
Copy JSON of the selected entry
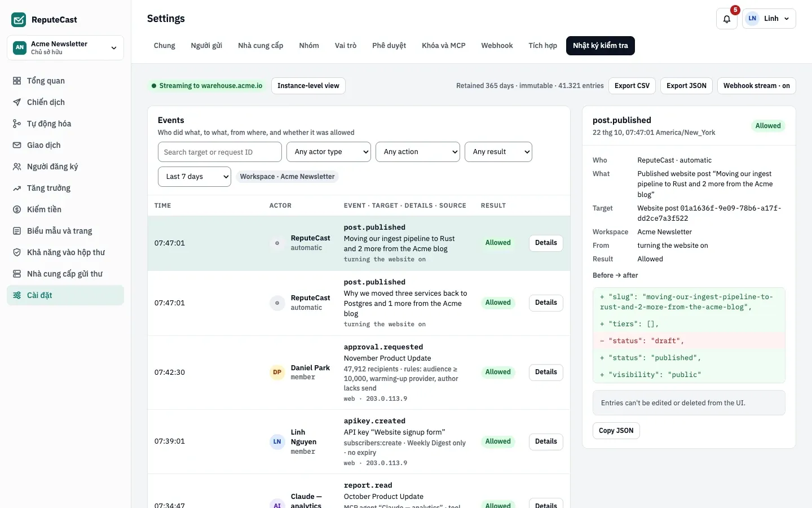pos(616,431)
